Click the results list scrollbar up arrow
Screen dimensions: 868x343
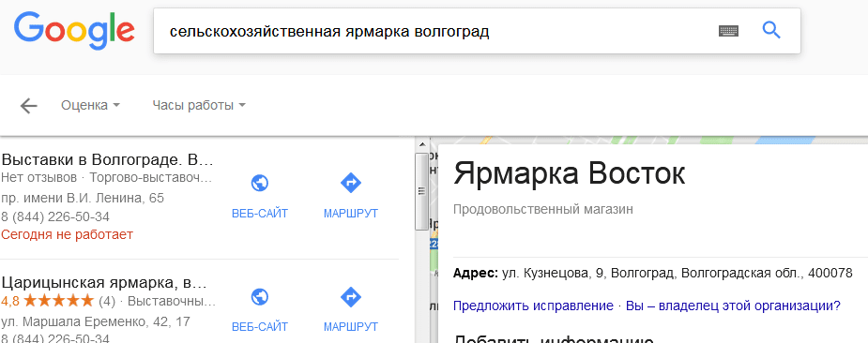tap(422, 145)
